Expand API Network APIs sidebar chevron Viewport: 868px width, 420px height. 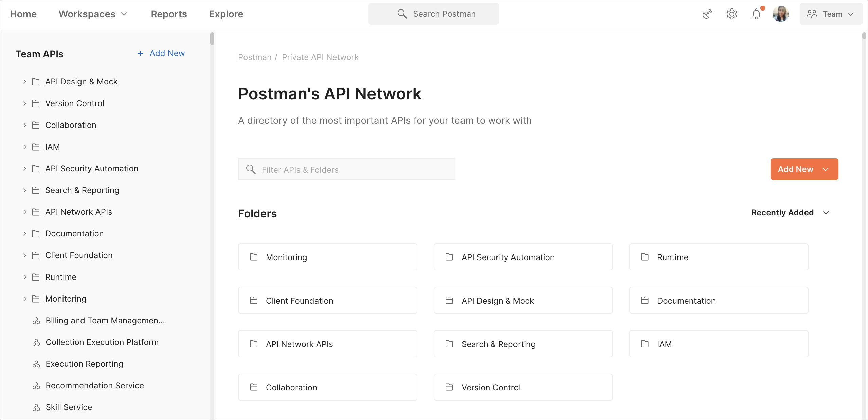tap(24, 212)
